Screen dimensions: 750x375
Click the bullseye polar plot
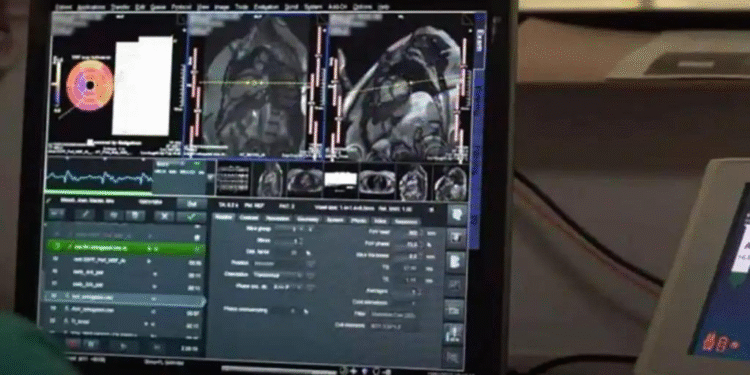(x=89, y=86)
